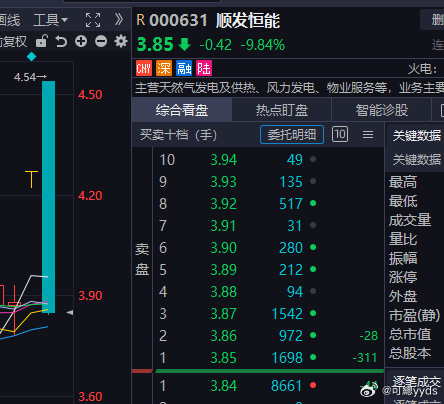Click the 火电 sector label
Image resolution: width=444 pixels, height=404 pixels.
click(422, 69)
